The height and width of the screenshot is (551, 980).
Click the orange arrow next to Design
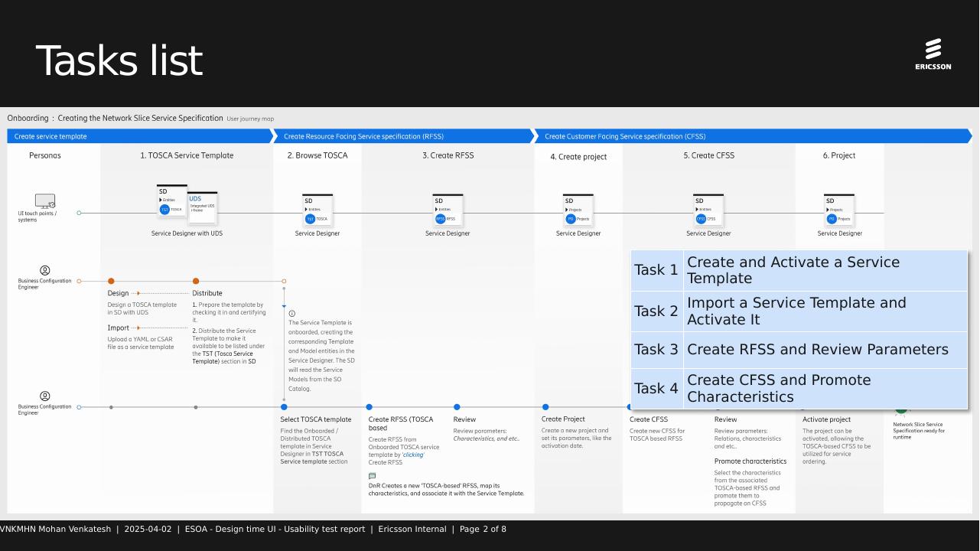click(137, 293)
